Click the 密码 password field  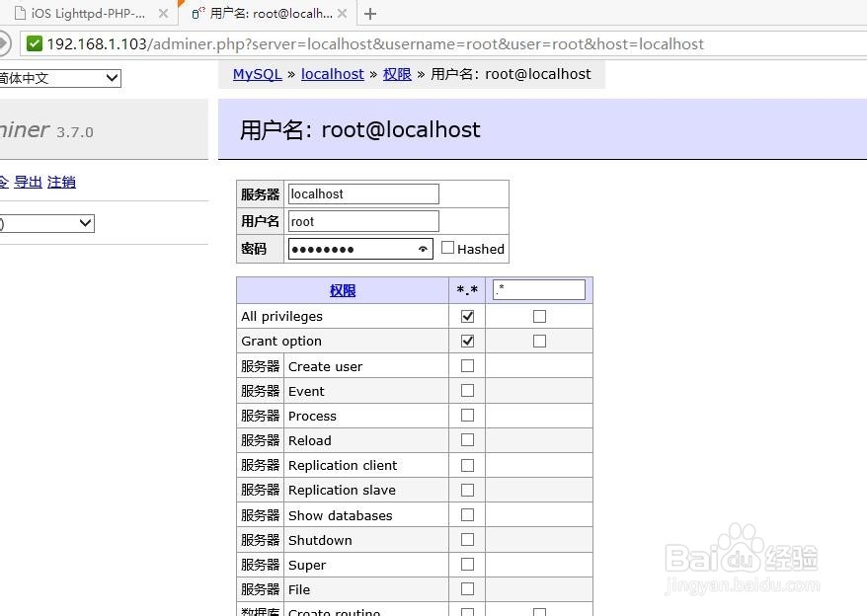(x=360, y=249)
